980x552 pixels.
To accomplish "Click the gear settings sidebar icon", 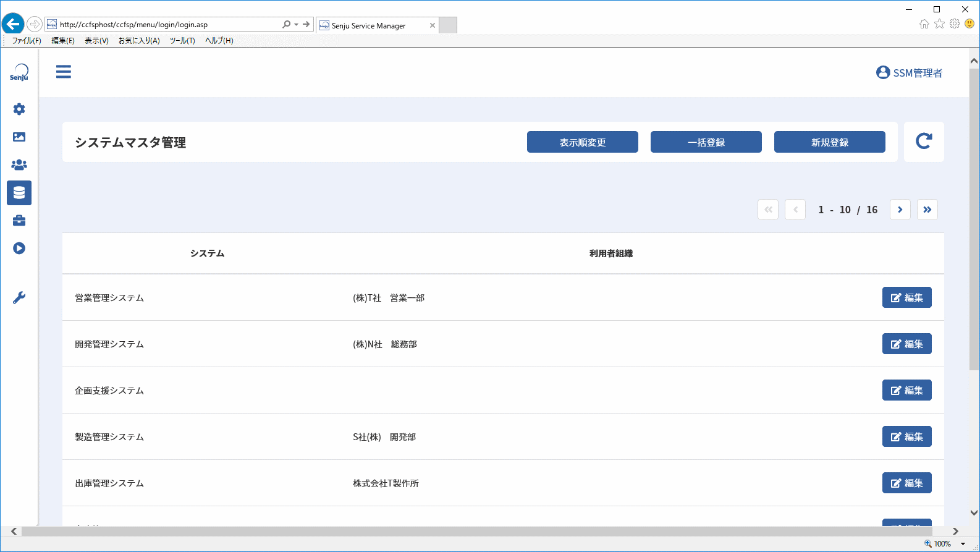I will coord(19,109).
